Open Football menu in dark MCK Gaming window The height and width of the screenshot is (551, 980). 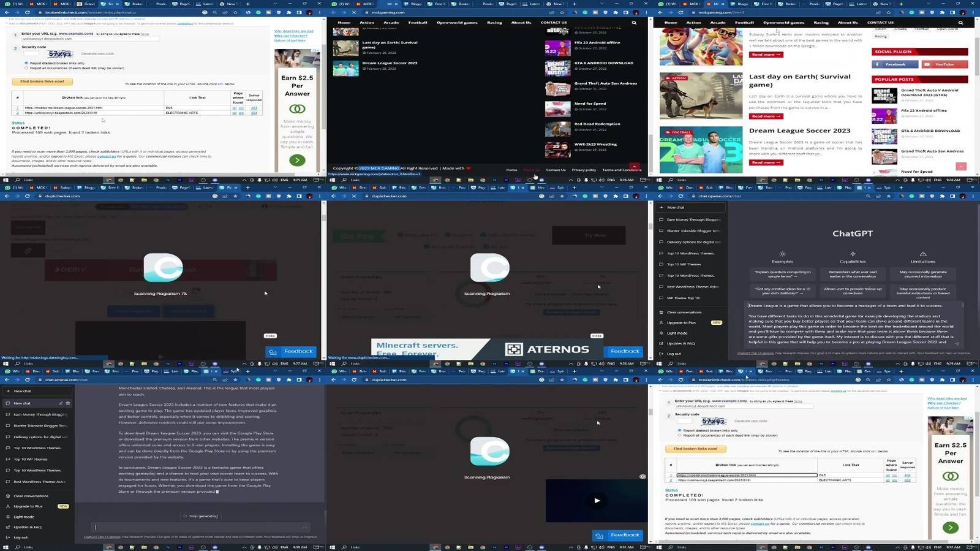tap(418, 23)
